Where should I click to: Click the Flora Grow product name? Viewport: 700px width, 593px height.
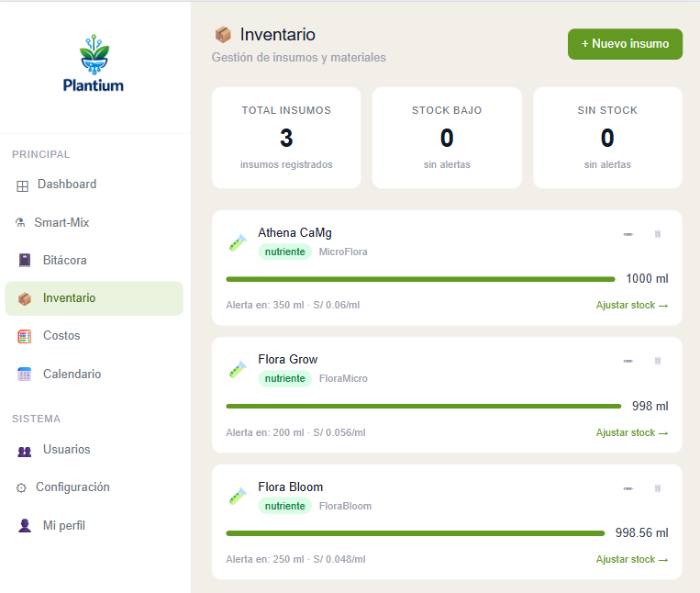coord(287,360)
